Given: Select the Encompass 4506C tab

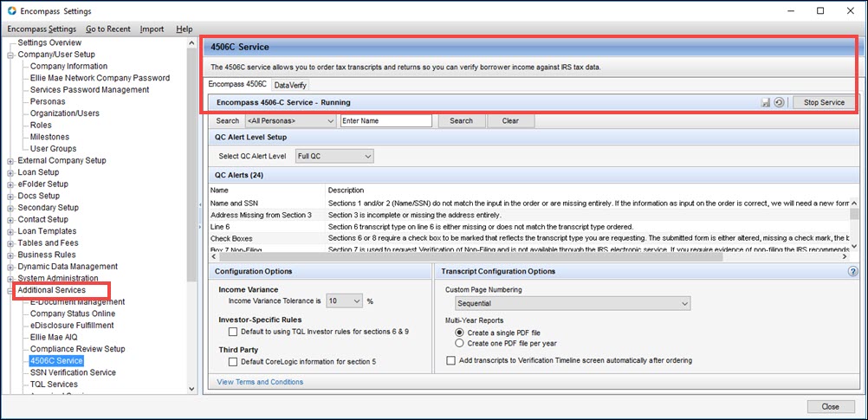Looking at the screenshot, I should pos(237,84).
